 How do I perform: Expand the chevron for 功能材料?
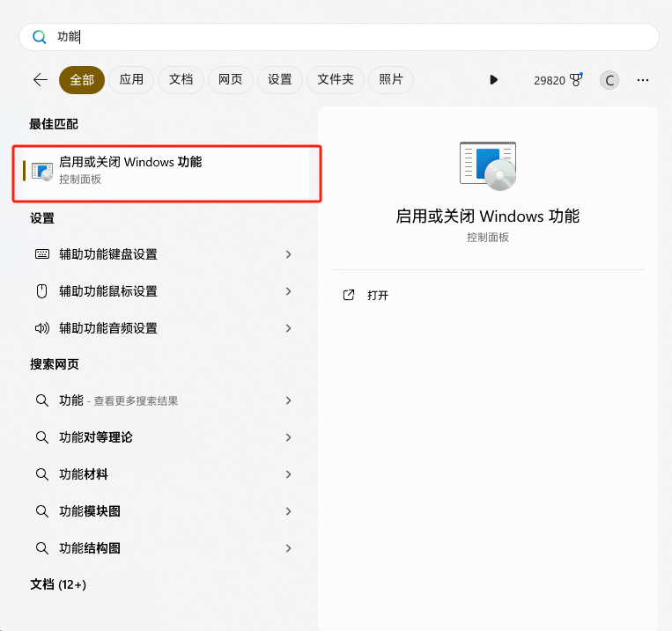(288, 474)
